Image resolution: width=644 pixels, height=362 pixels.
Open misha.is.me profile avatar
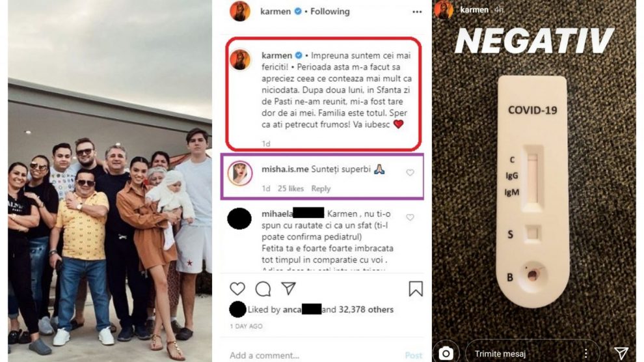[240, 173]
